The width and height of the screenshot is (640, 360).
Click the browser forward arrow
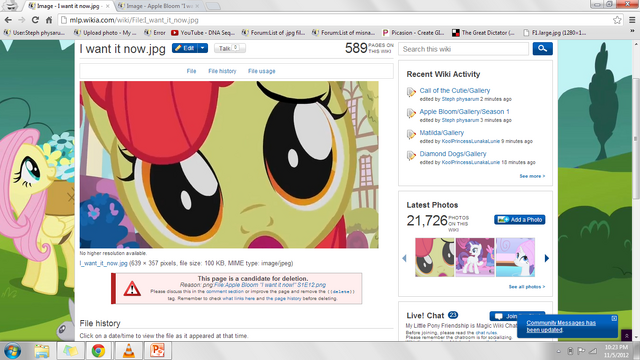click(x=22, y=20)
